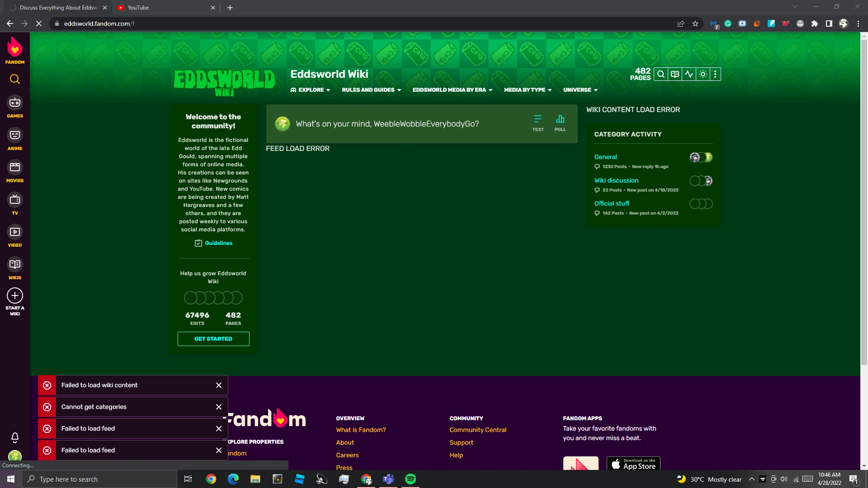Image resolution: width=868 pixels, height=488 pixels.
Task: Click the Get Started button
Action: (213, 339)
